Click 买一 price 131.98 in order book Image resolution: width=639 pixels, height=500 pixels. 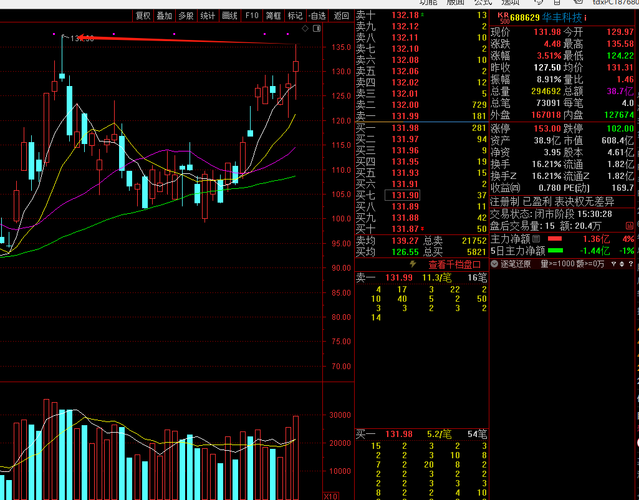point(405,128)
